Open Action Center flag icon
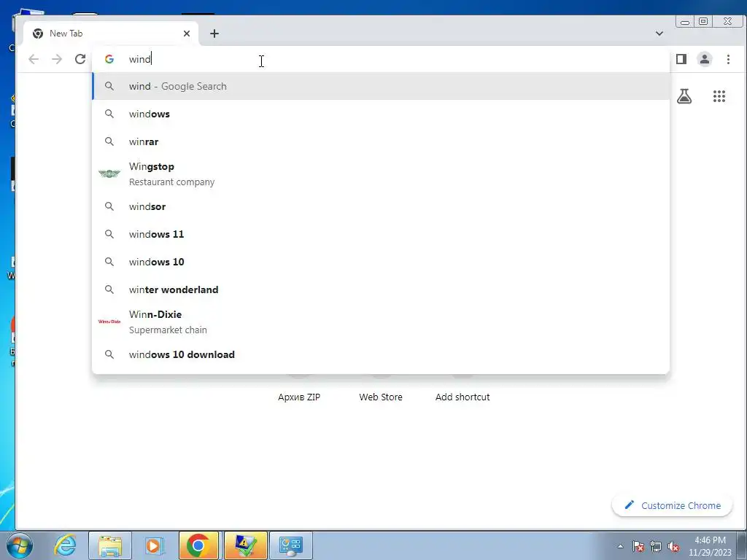 pos(638,546)
